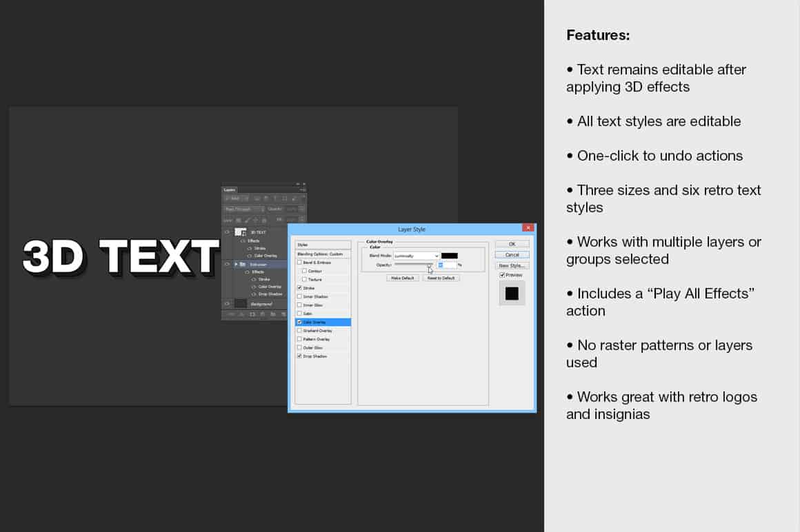Click the Opacity percentage input field
Screen dimensions: 800x532
click(447, 265)
